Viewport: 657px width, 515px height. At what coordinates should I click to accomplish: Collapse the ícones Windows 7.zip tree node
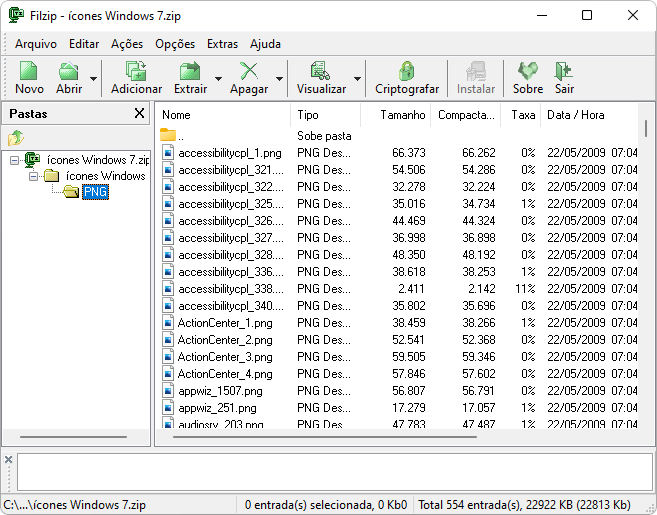[14, 160]
